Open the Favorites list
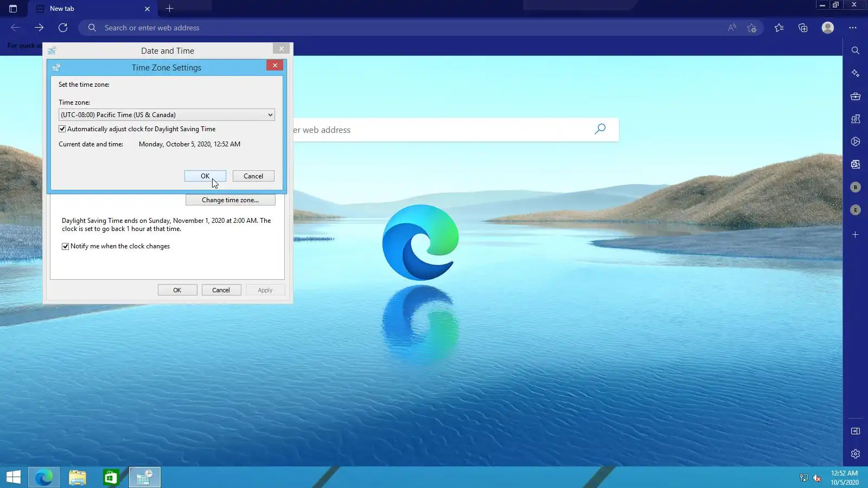Viewport: 868px width, 488px height. click(x=779, y=28)
